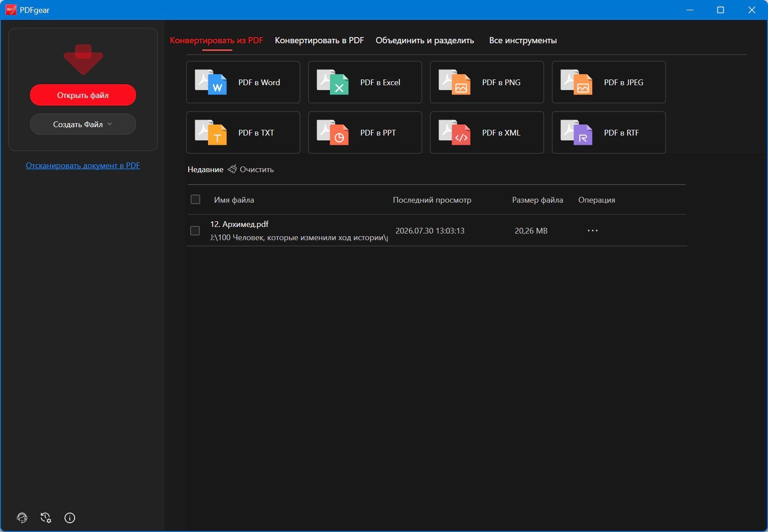This screenshot has height=532, width=768.
Task: Launch the PDF to Excel converter
Action: click(365, 82)
